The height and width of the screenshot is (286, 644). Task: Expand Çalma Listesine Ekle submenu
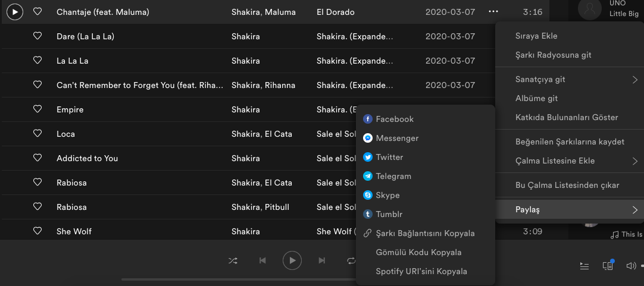click(x=634, y=161)
